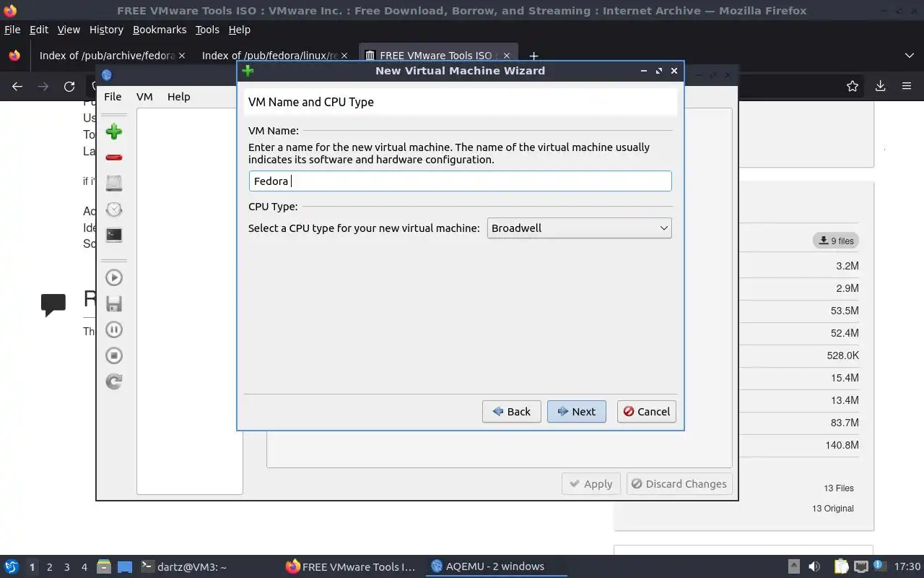Viewport: 924px width, 578px height.
Task: Click the VM Name text field containing Fedora
Action: coord(460,181)
